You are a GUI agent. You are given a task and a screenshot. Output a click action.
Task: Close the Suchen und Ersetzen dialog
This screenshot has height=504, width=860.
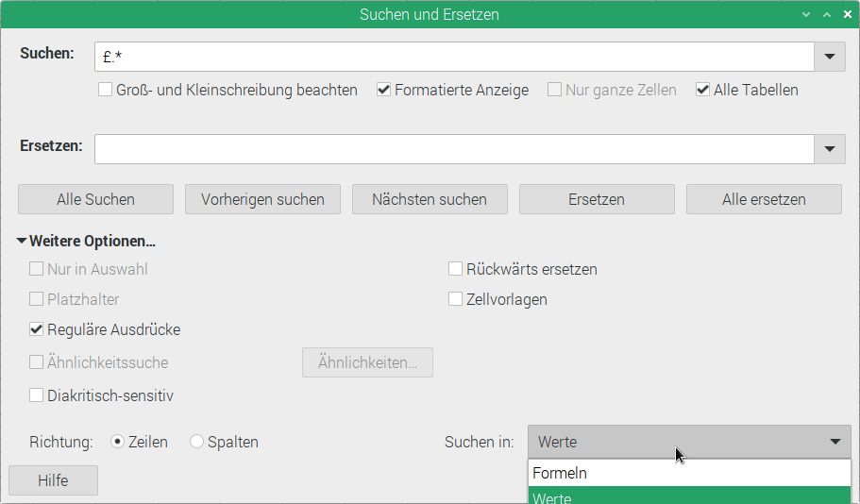click(848, 14)
